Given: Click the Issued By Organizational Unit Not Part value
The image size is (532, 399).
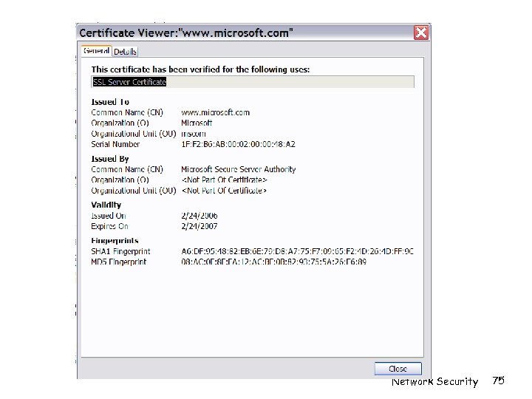Looking at the screenshot, I should 224,191.
